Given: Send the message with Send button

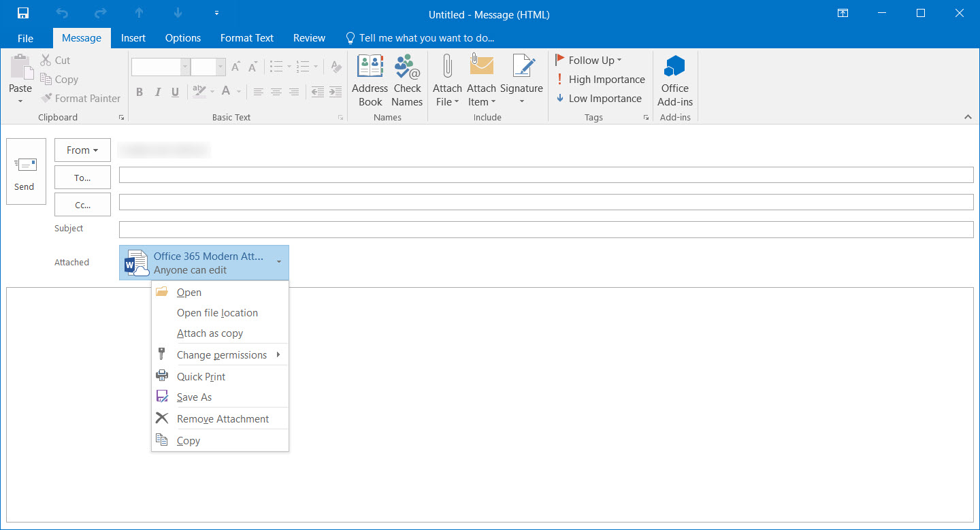Looking at the screenshot, I should pos(26,171).
